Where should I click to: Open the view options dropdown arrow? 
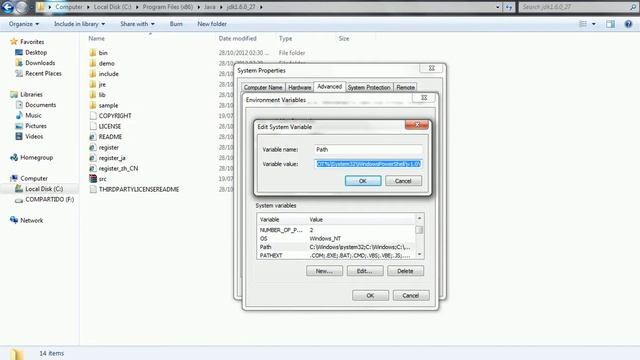pyautogui.click(x=594, y=24)
